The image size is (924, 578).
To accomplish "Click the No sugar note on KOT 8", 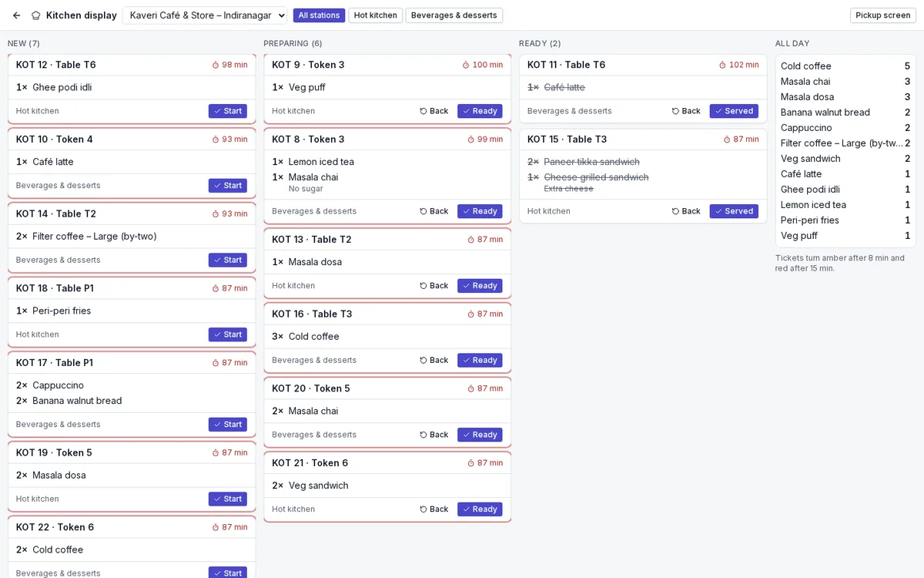I will 306,189.
